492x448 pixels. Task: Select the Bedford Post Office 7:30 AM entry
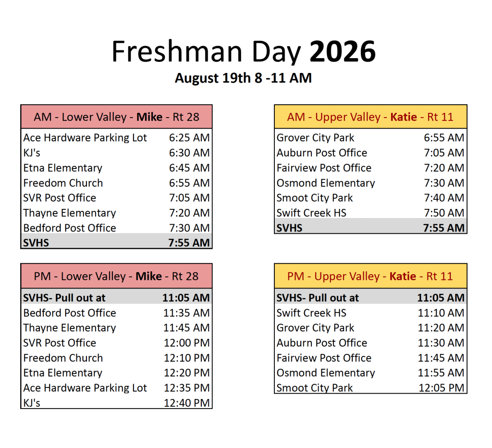click(x=116, y=228)
